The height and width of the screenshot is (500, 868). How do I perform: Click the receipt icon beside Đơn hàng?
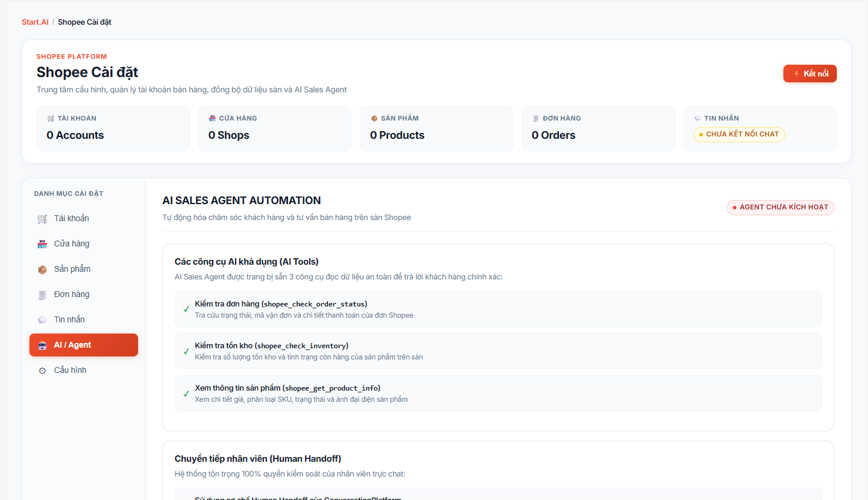pos(42,295)
